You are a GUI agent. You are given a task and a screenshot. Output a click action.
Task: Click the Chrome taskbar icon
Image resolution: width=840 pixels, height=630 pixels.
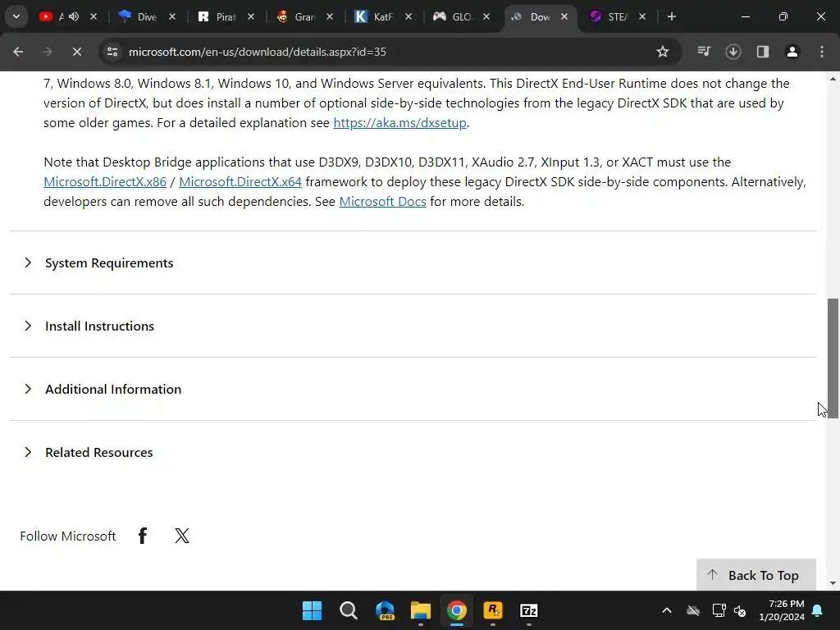click(457, 610)
